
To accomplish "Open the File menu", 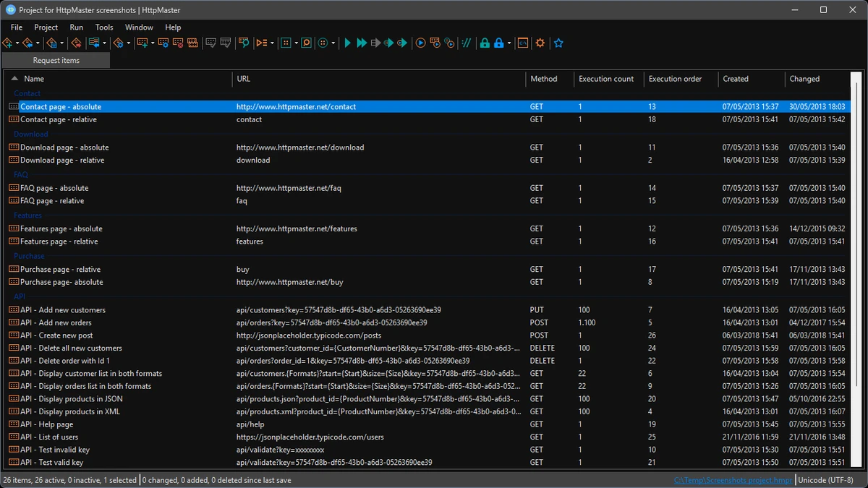I will click(x=17, y=27).
